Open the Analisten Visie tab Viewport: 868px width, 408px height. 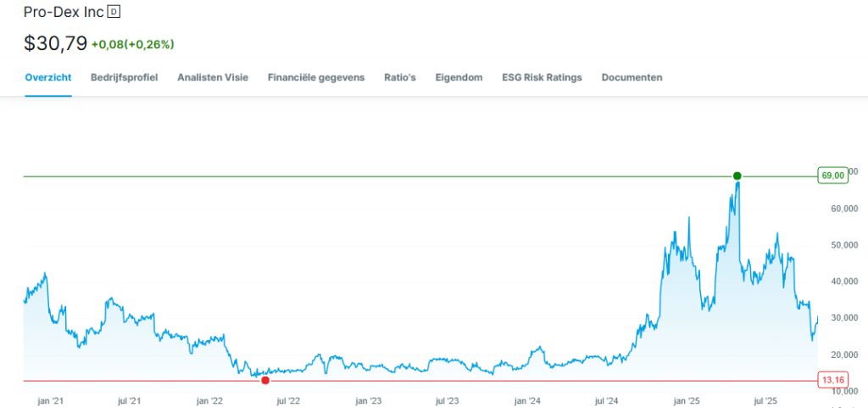point(213,77)
